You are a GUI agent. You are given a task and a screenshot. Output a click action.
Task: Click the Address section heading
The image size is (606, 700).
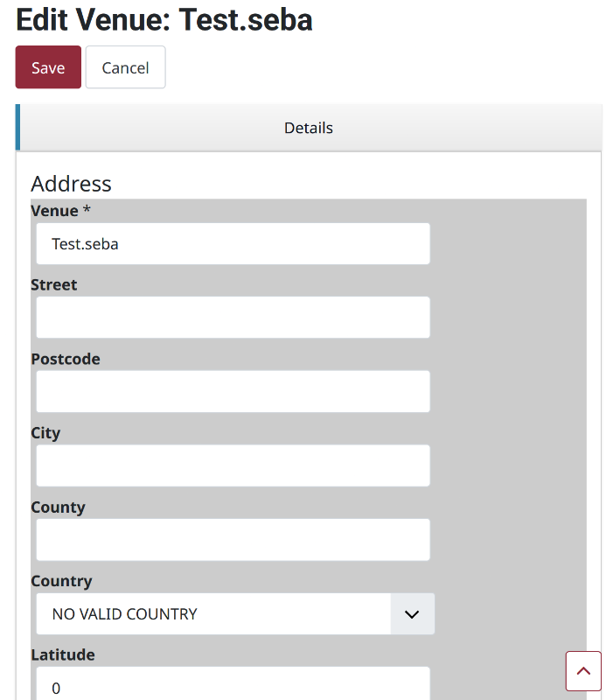pyautogui.click(x=72, y=184)
